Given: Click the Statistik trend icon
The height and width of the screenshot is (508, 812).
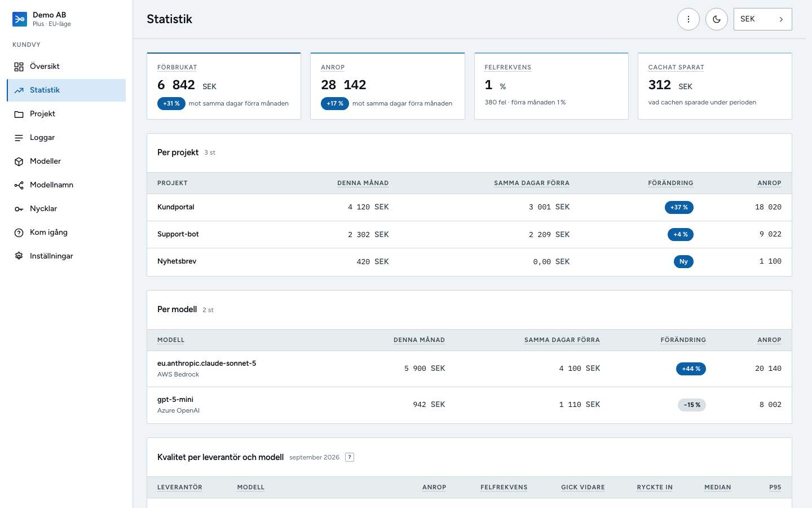Looking at the screenshot, I should click(19, 90).
